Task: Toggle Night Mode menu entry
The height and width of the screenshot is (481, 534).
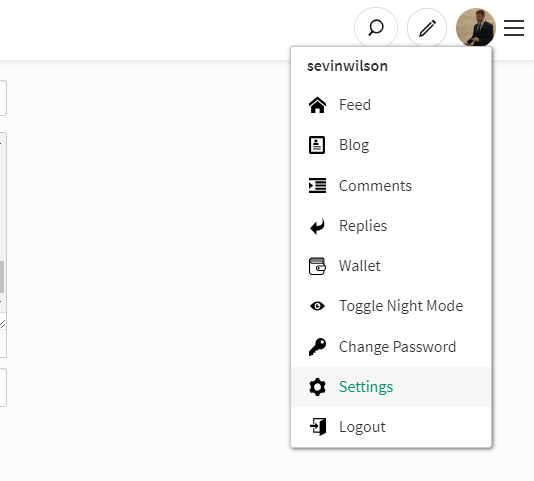Action: point(391,306)
